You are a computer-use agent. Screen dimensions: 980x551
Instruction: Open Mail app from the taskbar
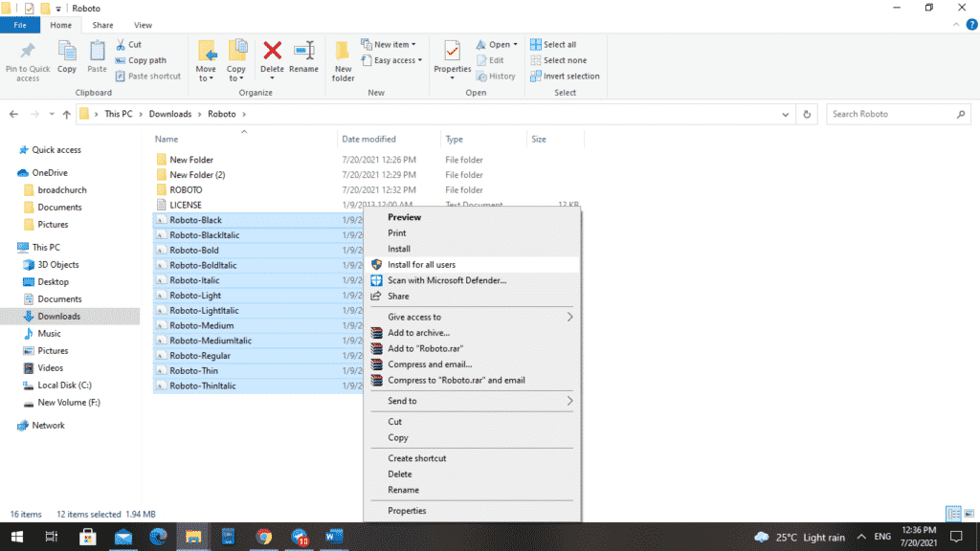click(x=123, y=537)
